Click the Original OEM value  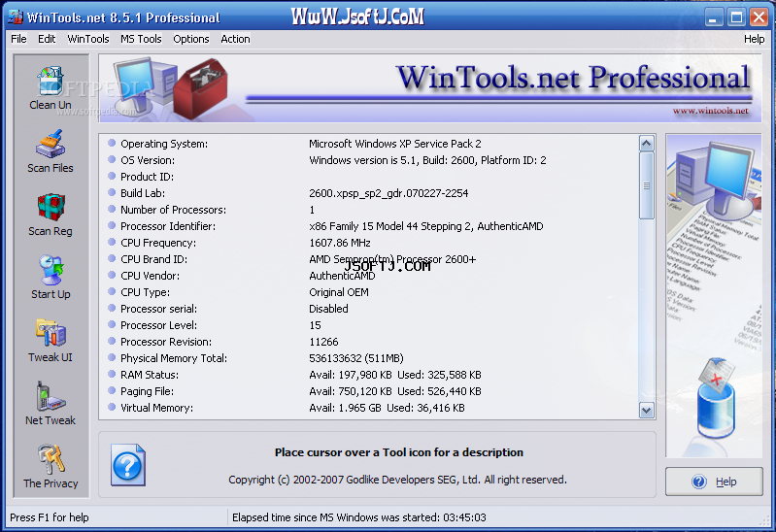(339, 292)
